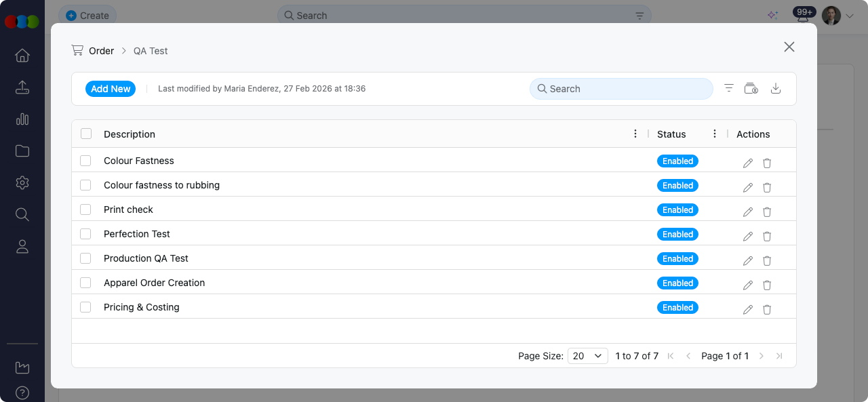Image resolution: width=868 pixels, height=402 pixels.
Task: Open the Status column options menu
Action: pos(714,134)
